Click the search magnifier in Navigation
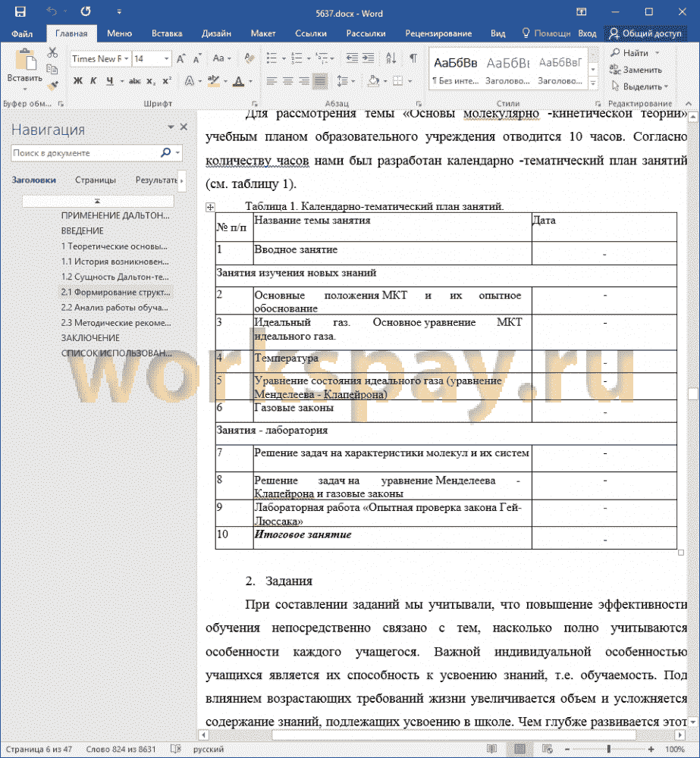 tap(165, 153)
